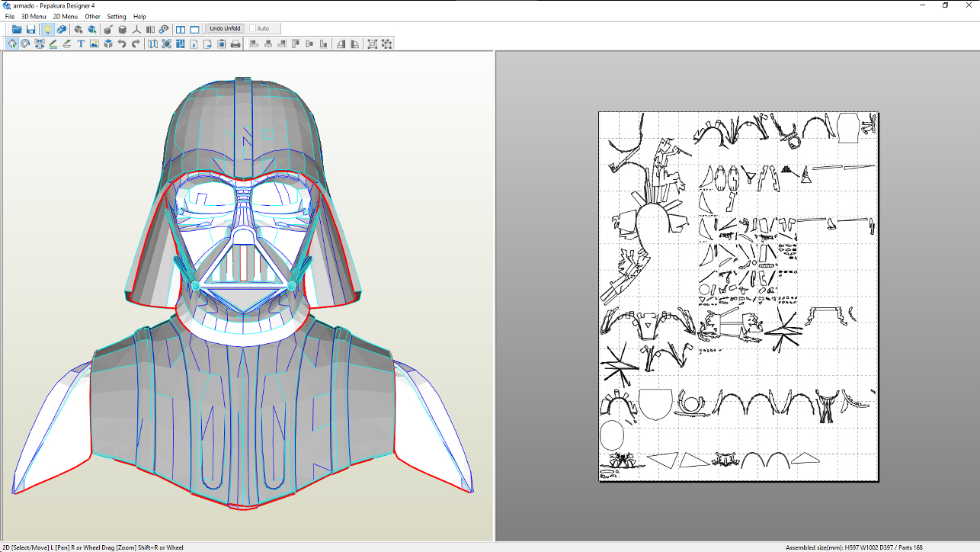Click the gray cube with cursor icon

(x=78, y=29)
